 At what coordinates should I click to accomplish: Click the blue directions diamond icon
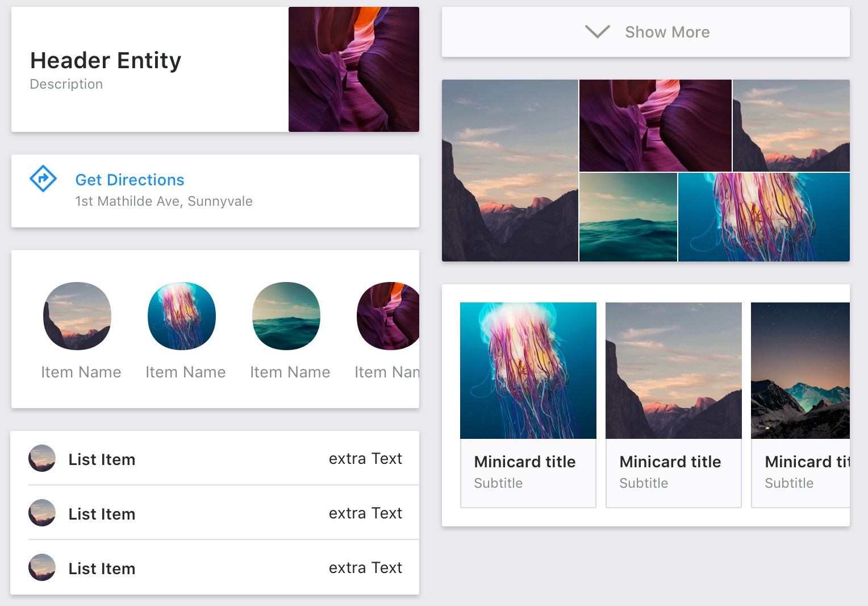(x=43, y=179)
